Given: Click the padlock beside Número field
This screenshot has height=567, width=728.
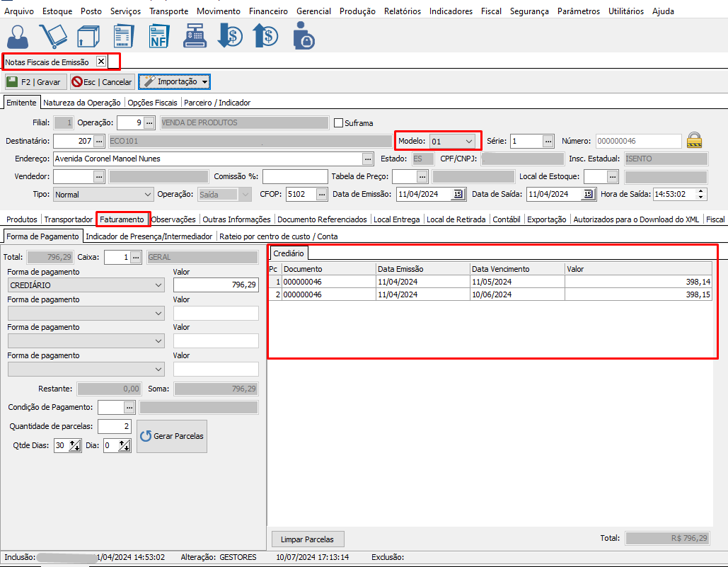Looking at the screenshot, I should tap(695, 140).
